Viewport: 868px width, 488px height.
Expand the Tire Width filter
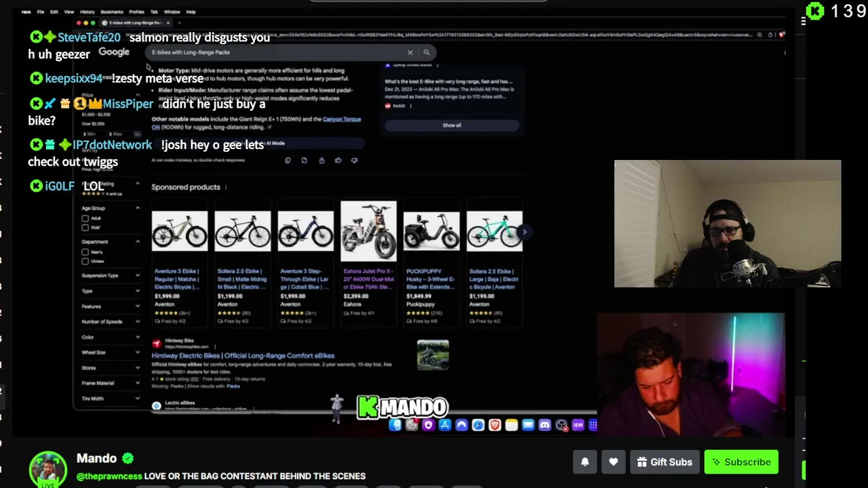click(x=138, y=399)
